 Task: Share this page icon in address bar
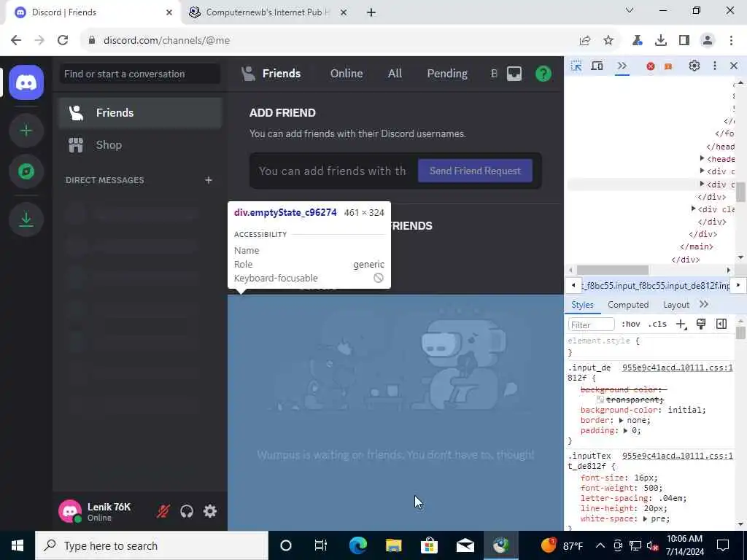(585, 41)
